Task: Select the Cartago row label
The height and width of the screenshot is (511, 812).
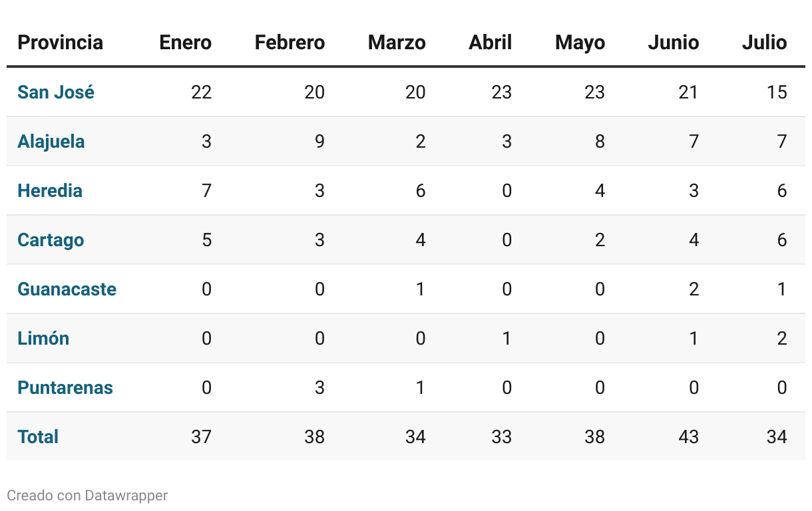Action: (51, 240)
